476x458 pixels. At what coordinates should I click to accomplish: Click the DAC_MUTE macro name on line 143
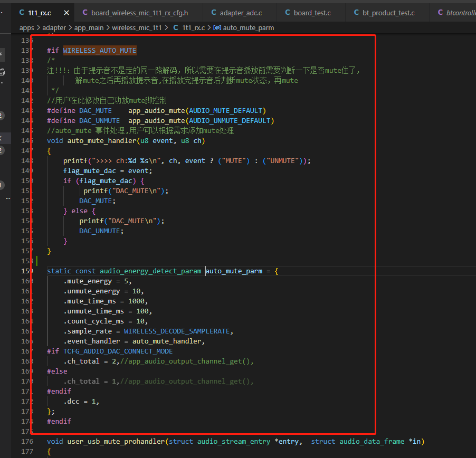click(96, 110)
